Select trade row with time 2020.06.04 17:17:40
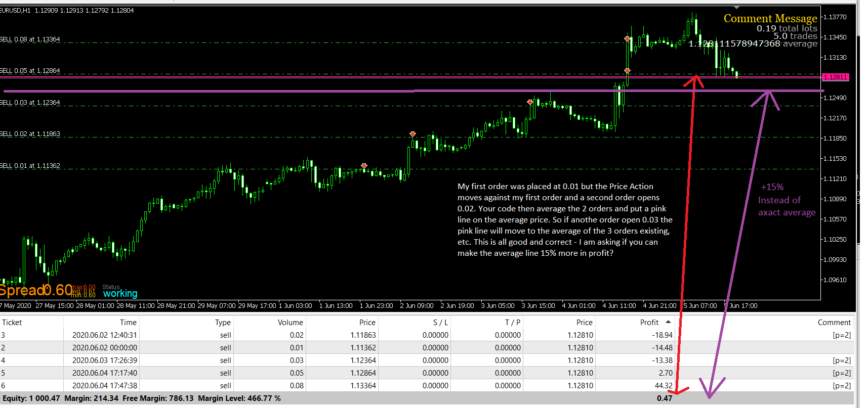The height and width of the screenshot is (408, 868). coord(427,373)
